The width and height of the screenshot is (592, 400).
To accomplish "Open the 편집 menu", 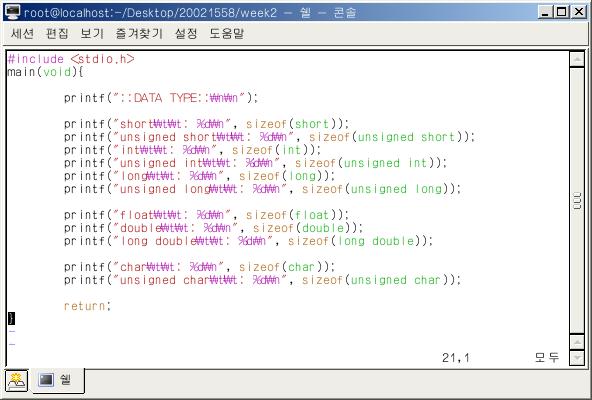I will [57, 33].
